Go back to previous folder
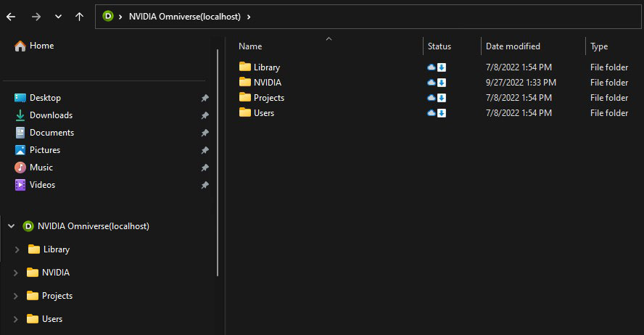The image size is (644, 335). tap(11, 17)
